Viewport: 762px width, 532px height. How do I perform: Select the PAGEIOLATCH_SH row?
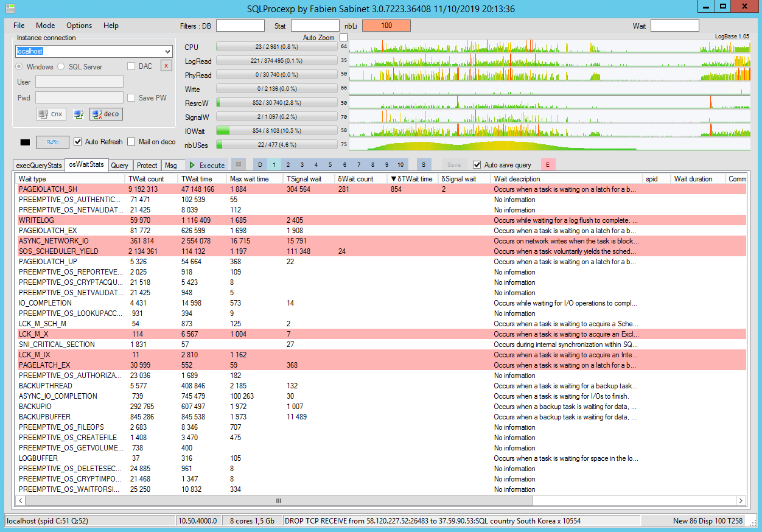pyautogui.click(x=380, y=189)
